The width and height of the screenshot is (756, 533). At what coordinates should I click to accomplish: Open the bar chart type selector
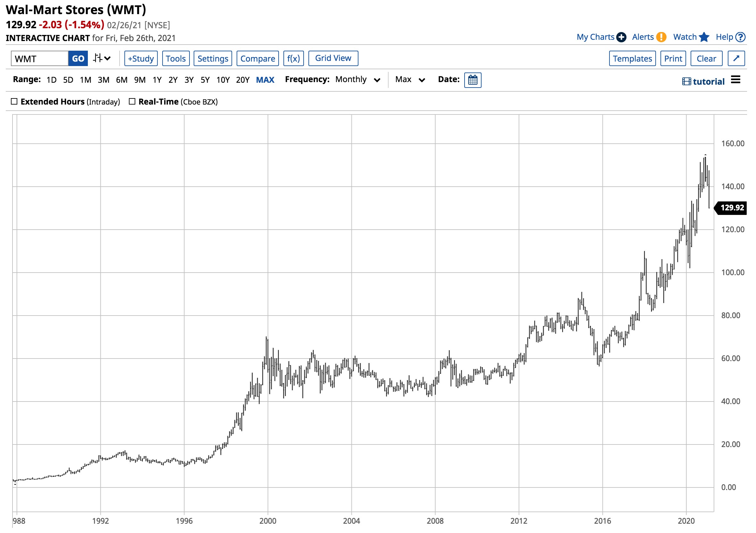[101, 58]
